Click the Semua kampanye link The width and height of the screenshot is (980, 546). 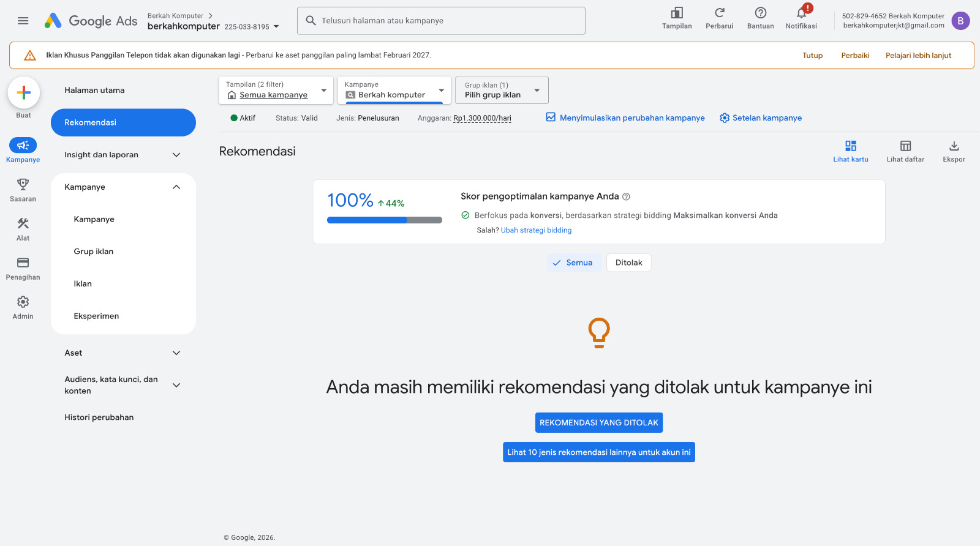click(274, 95)
